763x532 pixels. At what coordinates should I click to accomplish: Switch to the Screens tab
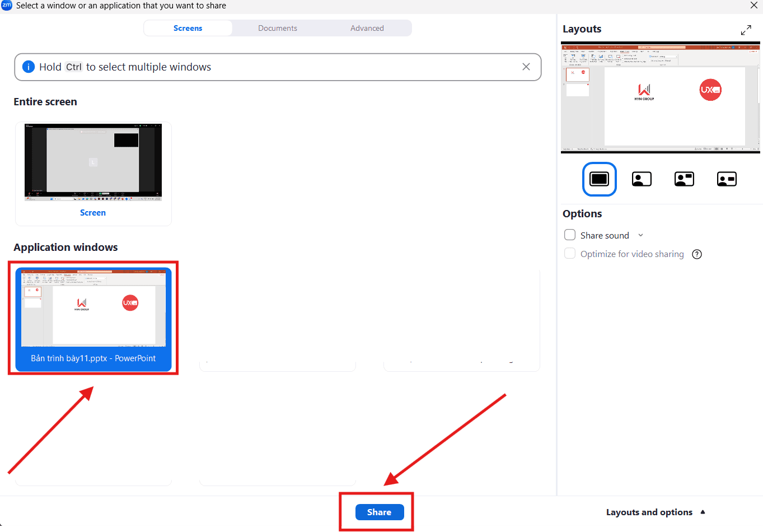[x=188, y=27]
